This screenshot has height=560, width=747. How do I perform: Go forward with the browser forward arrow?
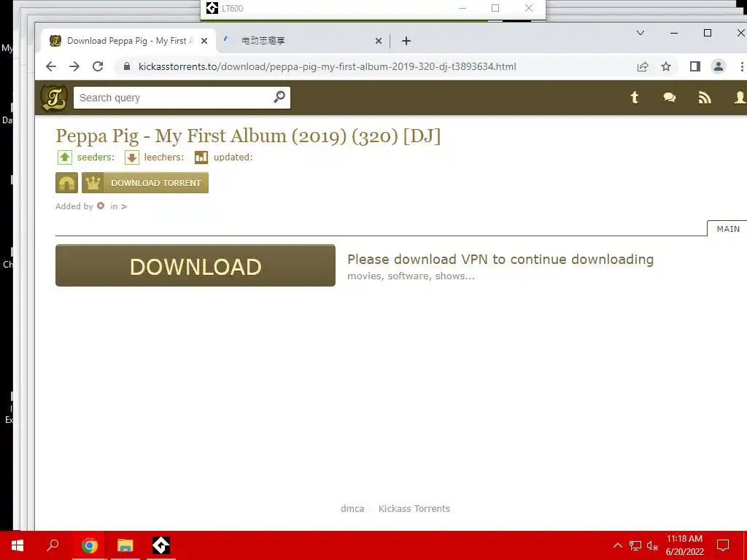click(x=74, y=66)
